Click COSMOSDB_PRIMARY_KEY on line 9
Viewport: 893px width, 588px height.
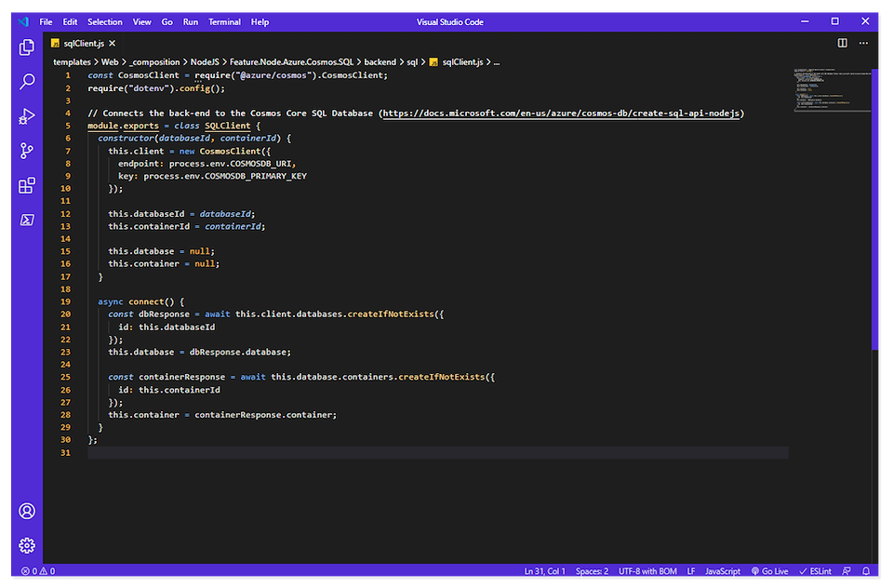point(256,176)
